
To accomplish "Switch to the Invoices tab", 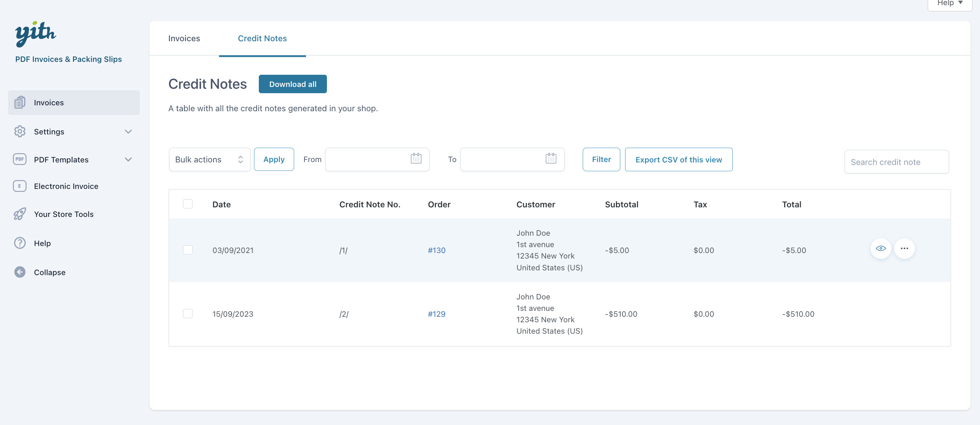I will pos(184,38).
